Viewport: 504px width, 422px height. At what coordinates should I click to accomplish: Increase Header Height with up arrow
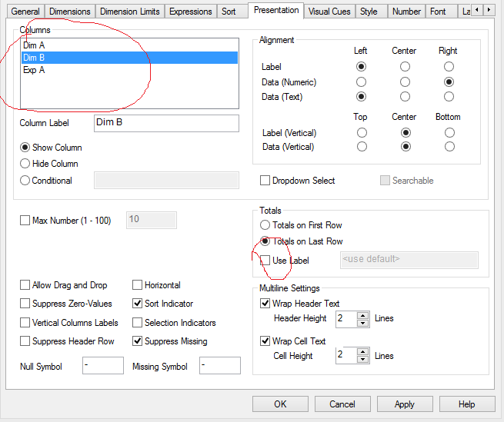tap(362, 314)
